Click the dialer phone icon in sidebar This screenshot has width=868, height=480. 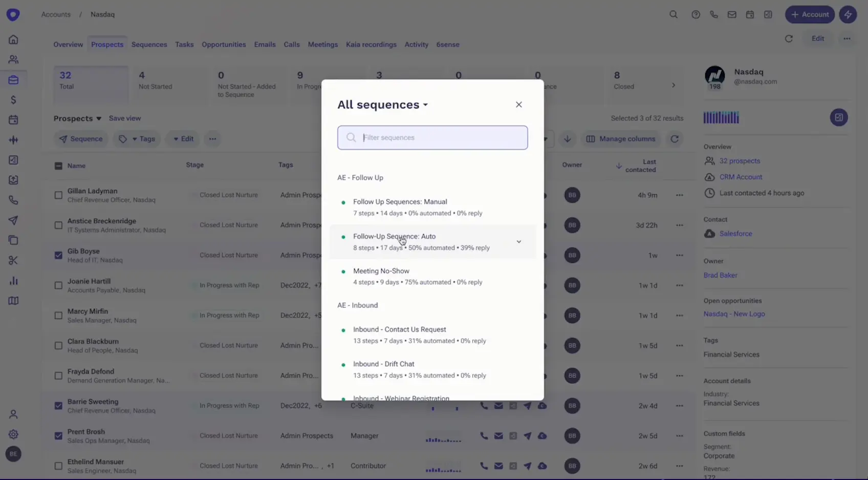pos(13,200)
